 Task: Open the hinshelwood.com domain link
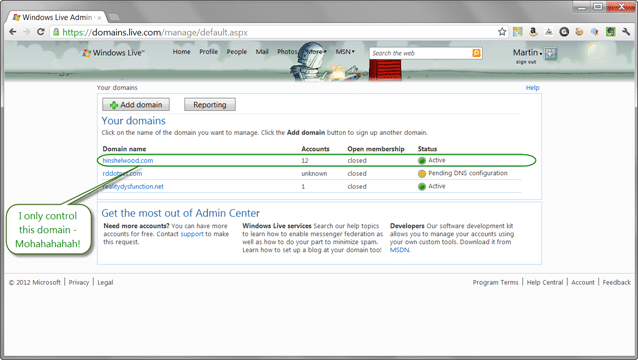pyautogui.click(x=128, y=161)
